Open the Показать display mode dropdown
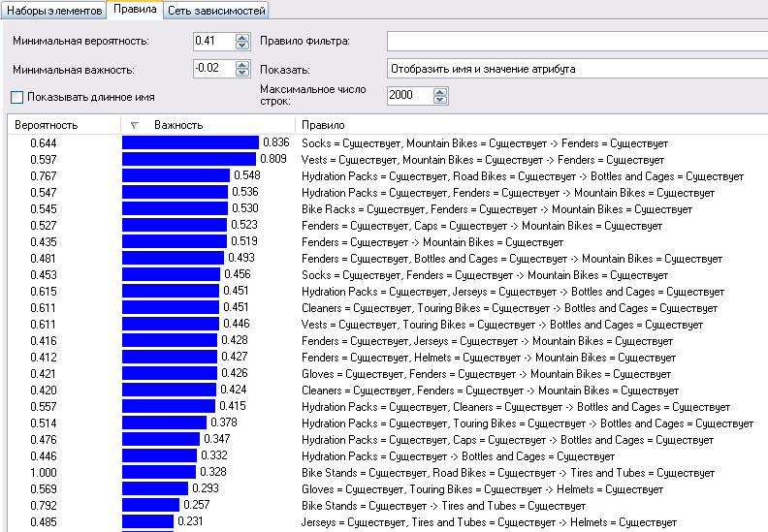 (577, 69)
